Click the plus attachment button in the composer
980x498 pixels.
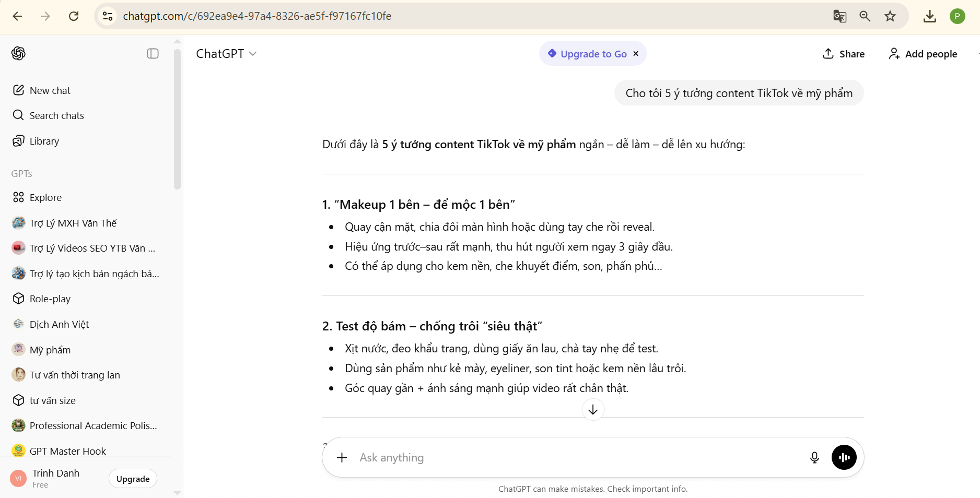(342, 458)
